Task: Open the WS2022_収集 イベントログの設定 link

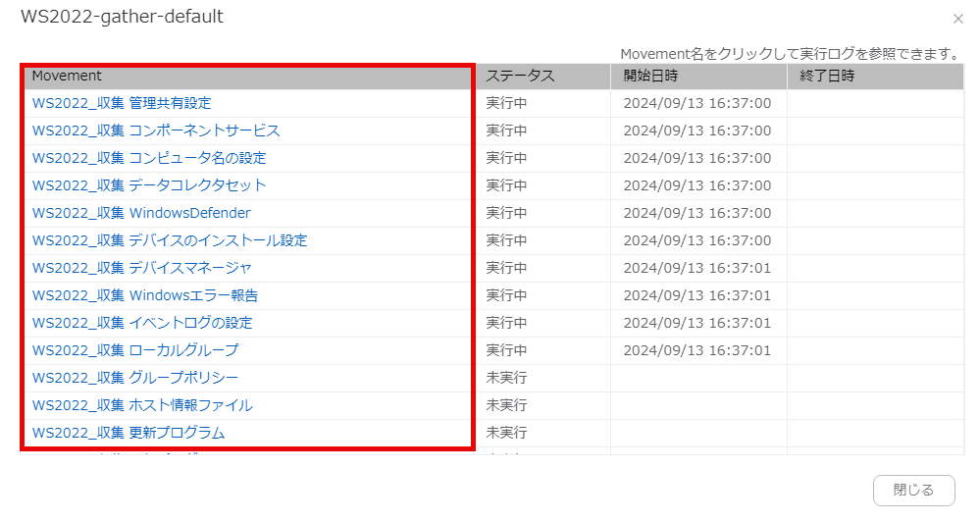Action: 142,323
